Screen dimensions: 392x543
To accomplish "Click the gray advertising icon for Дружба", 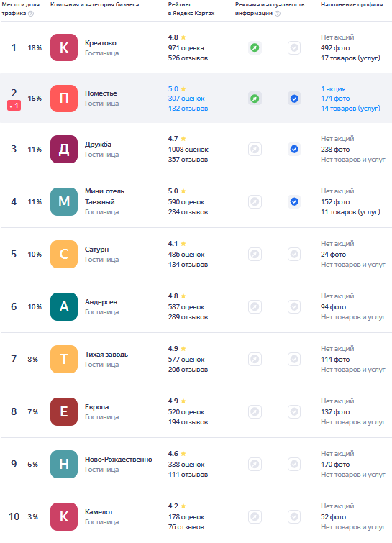I will pos(255,150).
